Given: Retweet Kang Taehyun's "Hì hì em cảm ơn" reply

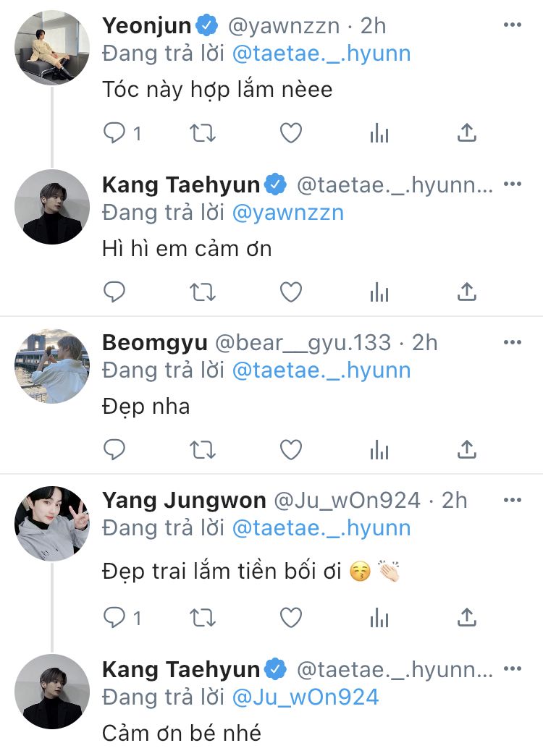Looking at the screenshot, I should tap(203, 292).
